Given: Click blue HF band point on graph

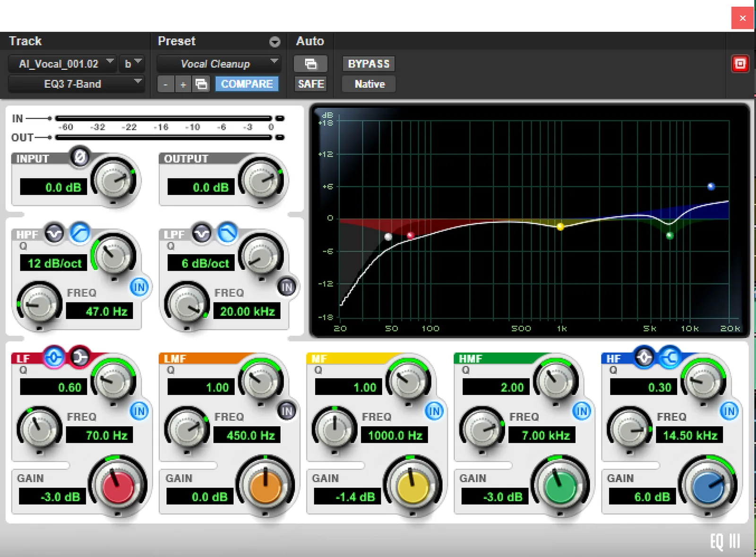Looking at the screenshot, I should [x=711, y=187].
